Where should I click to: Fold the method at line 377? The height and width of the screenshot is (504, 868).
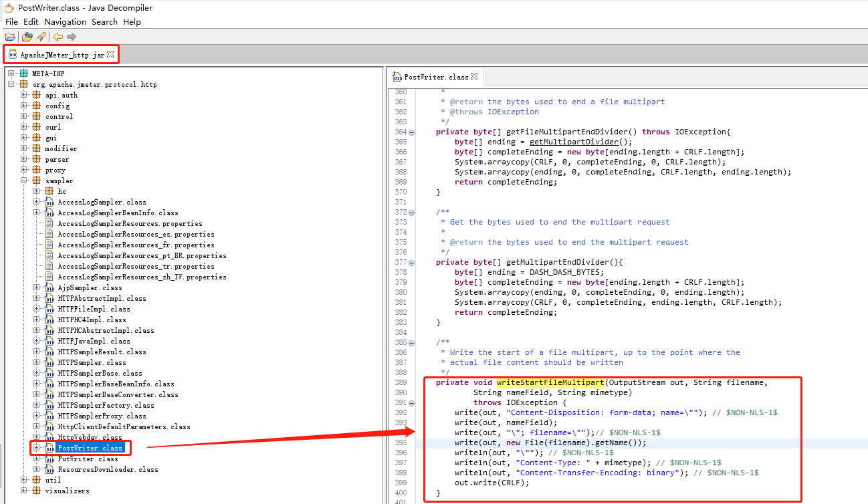pos(411,263)
